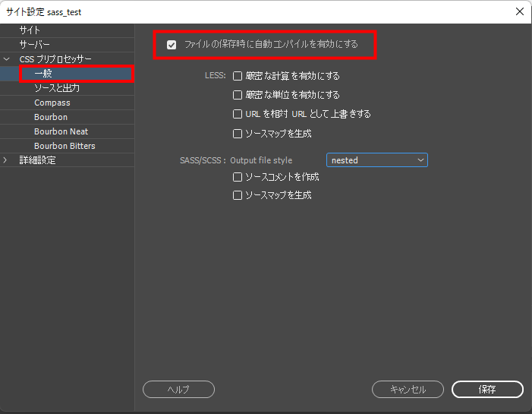Collapse the CSS プリプロセッサー tree section

[7, 59]
